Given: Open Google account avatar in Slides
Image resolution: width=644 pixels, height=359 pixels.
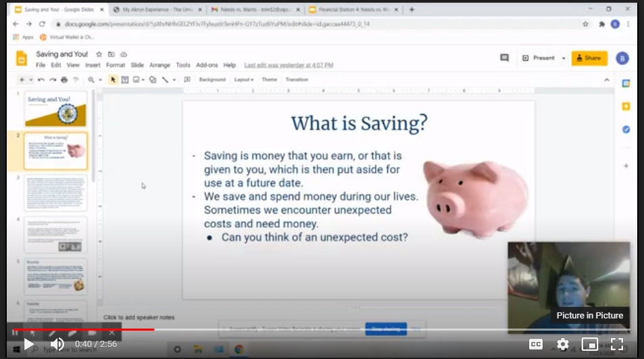Looking at the screenshot, I should tap(622, 58).
